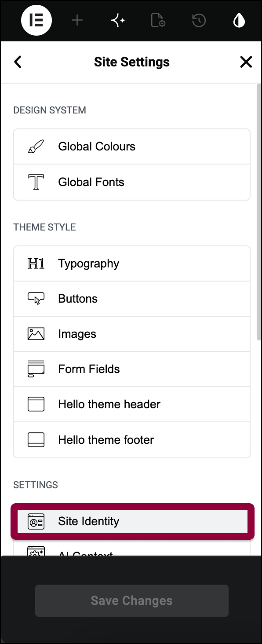This screenshot has width=262, height=644.
Task: Open Hello theme footer settings
Action: [x=132, y=440]
